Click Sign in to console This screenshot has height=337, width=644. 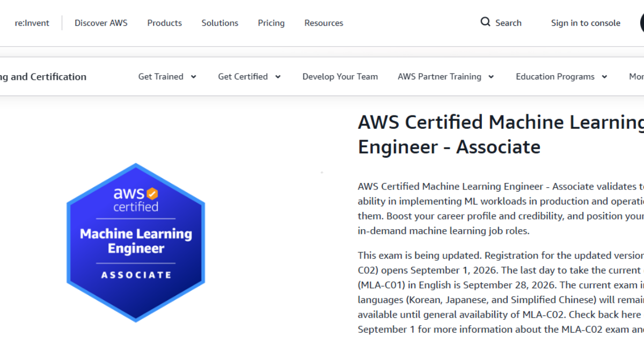point(586,23)
